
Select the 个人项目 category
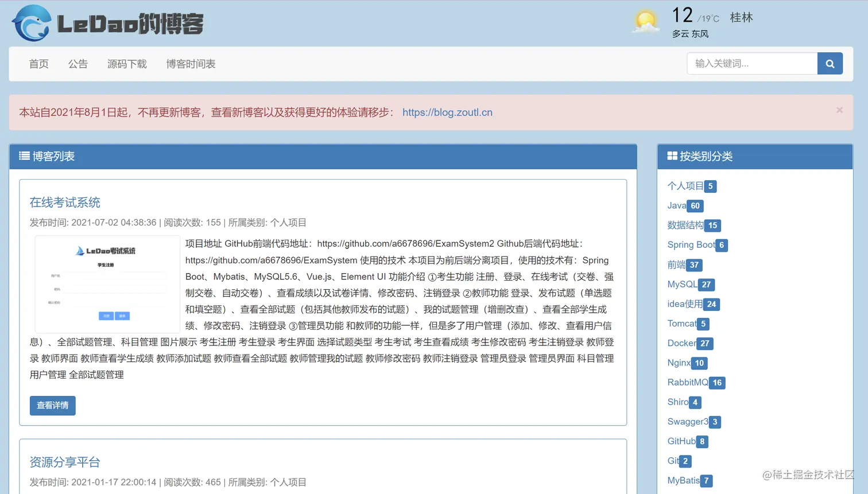pos(685,186)
